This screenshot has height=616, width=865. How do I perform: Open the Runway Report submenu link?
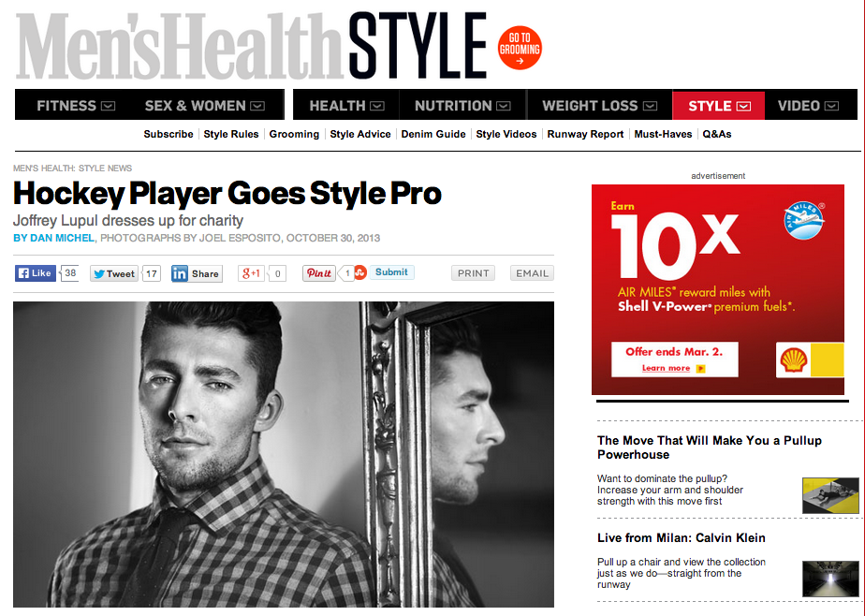585,134
